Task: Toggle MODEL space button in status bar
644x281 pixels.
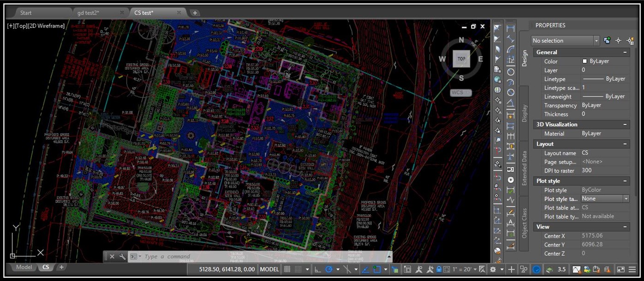Action: click(x=269, y=269)
